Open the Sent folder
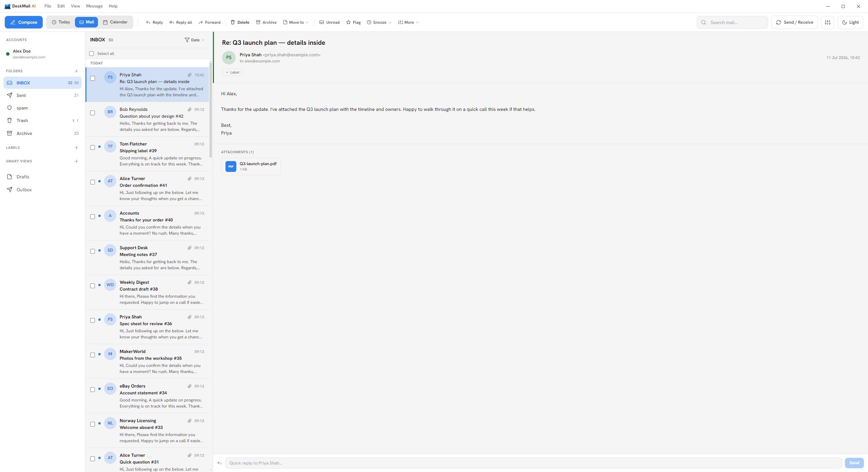 point(42,95)
